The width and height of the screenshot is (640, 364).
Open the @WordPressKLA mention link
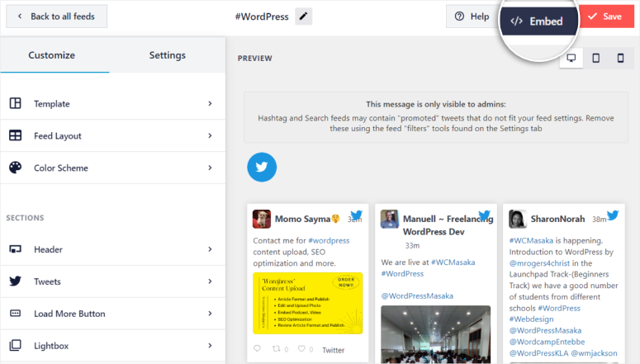click(x=538, y=353)
